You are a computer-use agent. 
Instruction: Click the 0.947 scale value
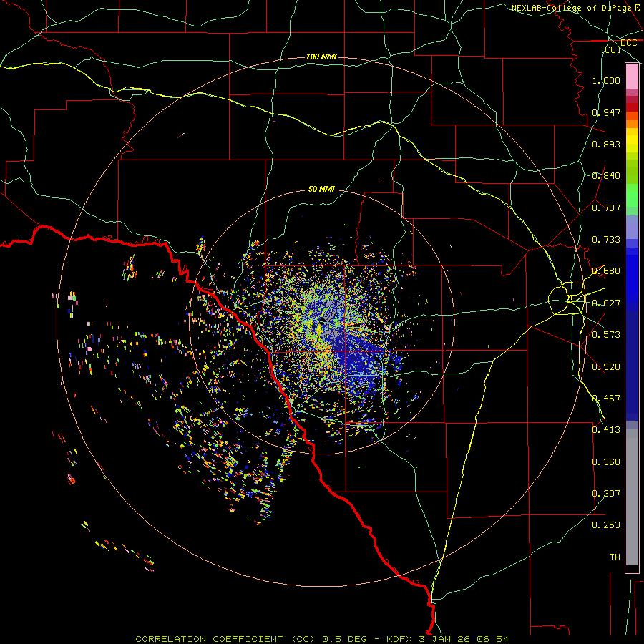pyautogui.click(x=606, y=112)
